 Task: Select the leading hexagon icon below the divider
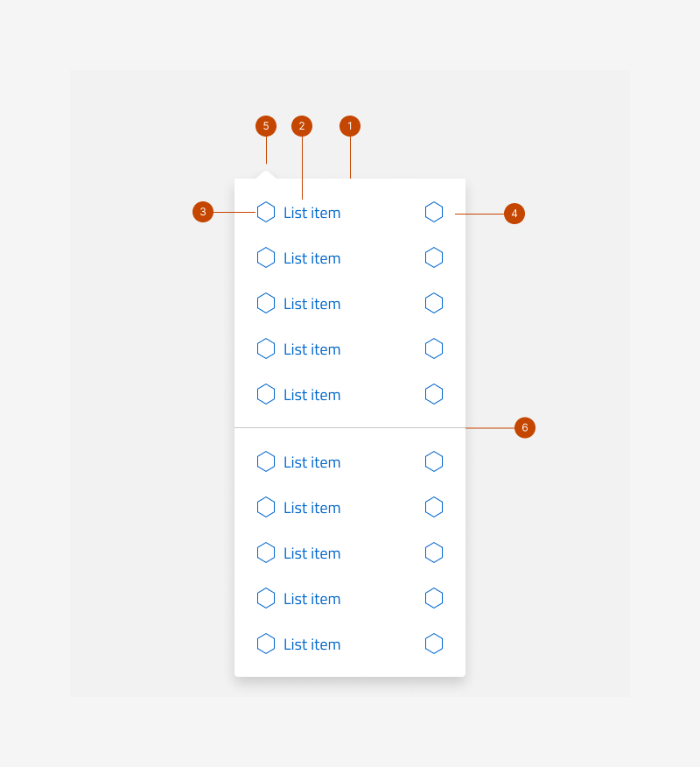(266, 461)
